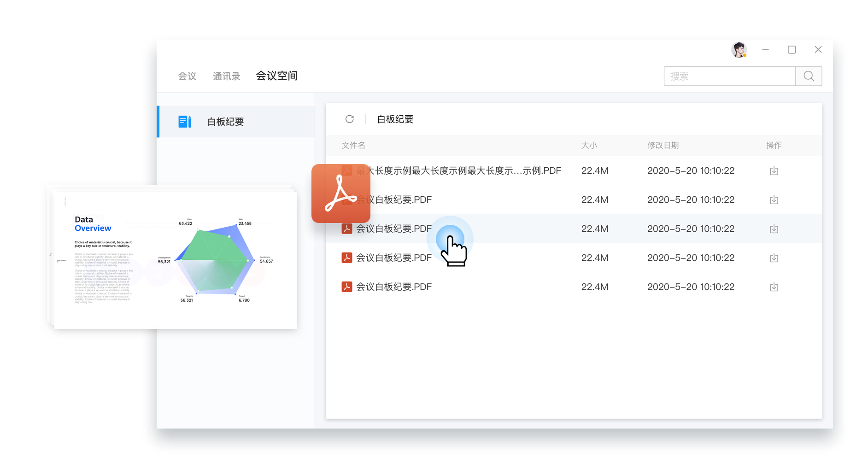
Task: Download the last 会议白板纪要.PDF in list
Action: click(x=774, y=287)
